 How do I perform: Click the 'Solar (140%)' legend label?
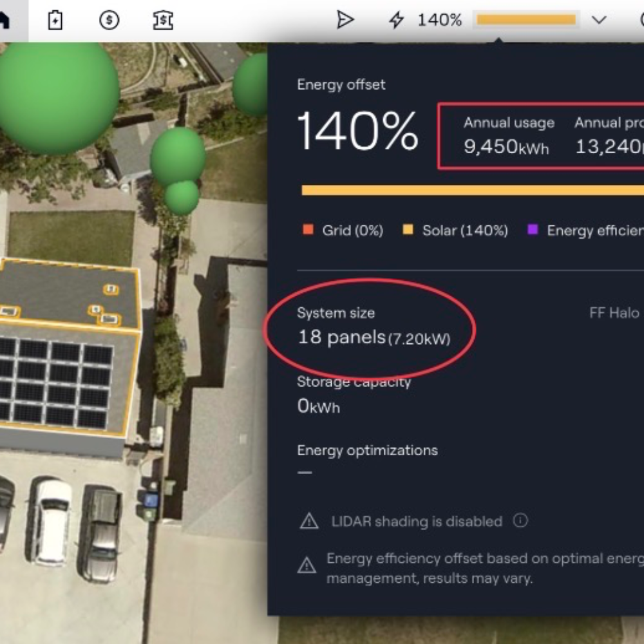[x=466, y=231]
